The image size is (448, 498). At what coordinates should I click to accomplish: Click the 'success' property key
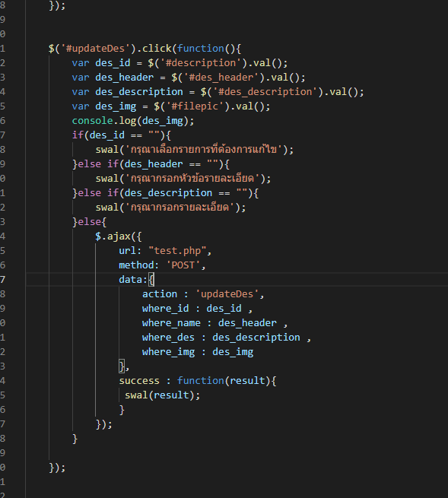[139, 380]
